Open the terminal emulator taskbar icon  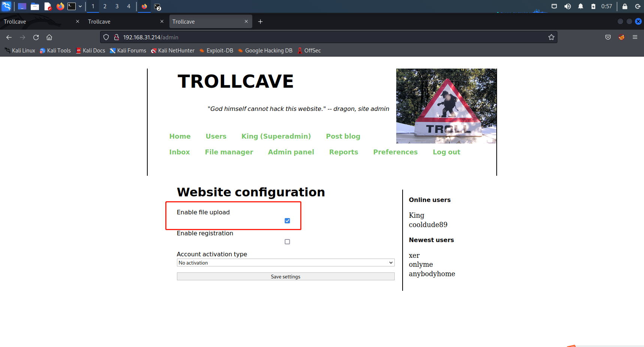72,6
